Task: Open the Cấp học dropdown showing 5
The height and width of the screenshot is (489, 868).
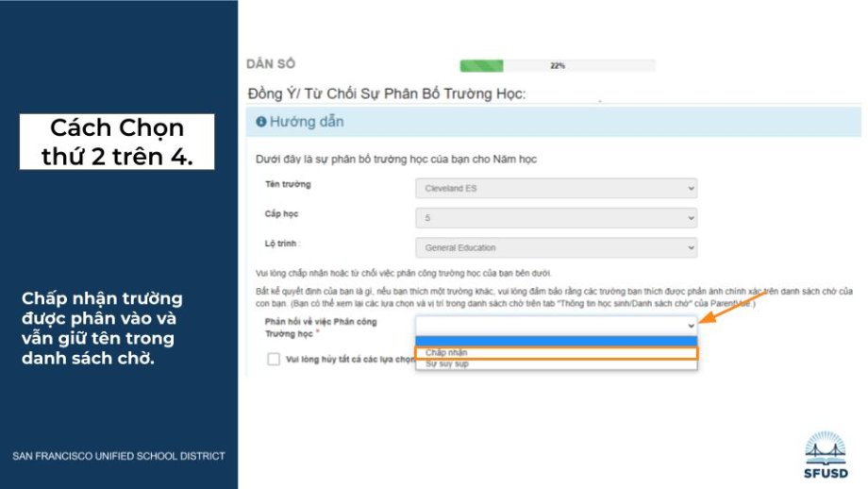Action: click(x=556, y=218)
